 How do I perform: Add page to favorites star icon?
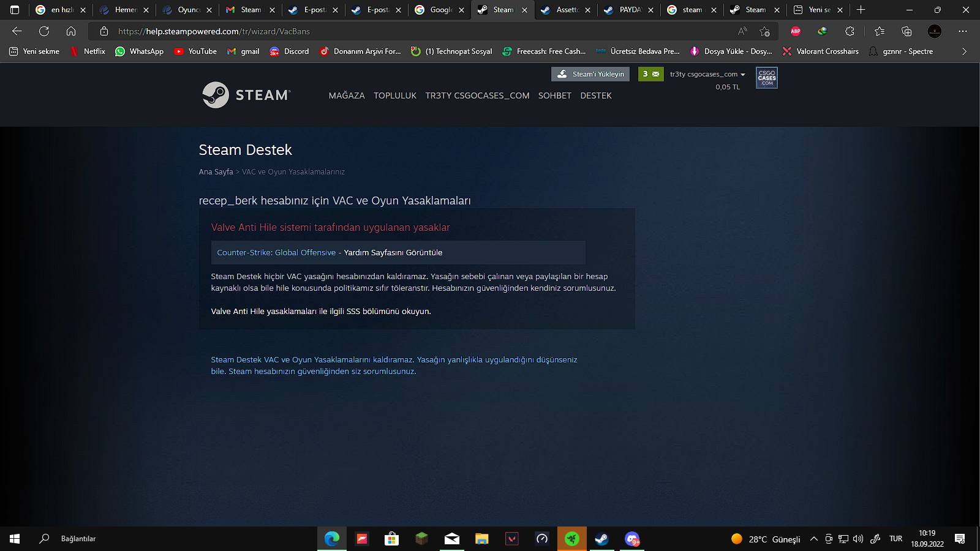coord(764,31)
